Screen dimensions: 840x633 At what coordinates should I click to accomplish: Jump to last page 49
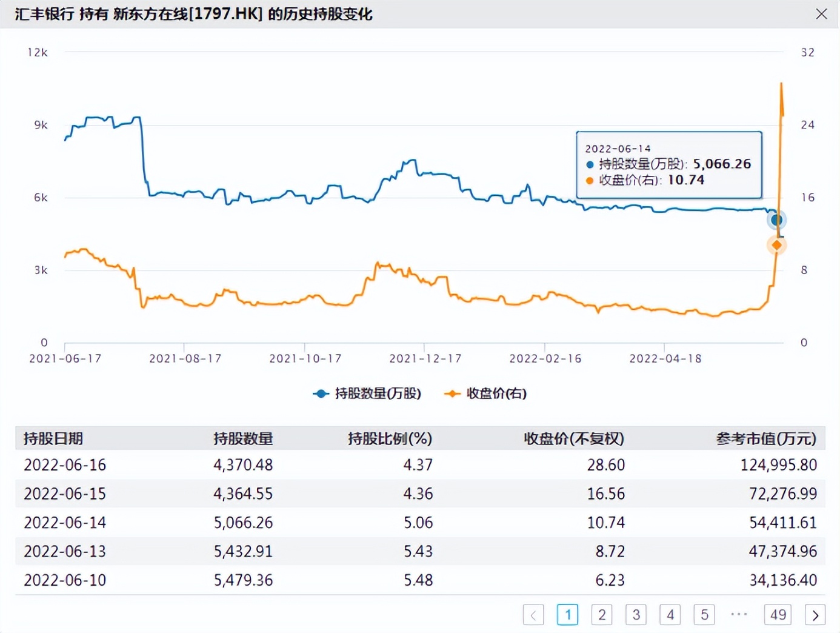pos(778,615)
